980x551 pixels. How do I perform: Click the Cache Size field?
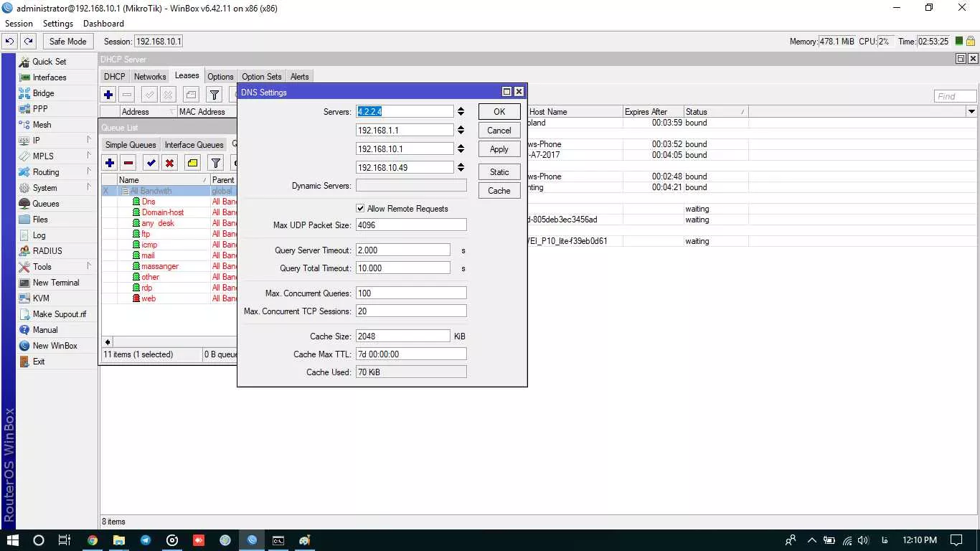click(403, 336)
